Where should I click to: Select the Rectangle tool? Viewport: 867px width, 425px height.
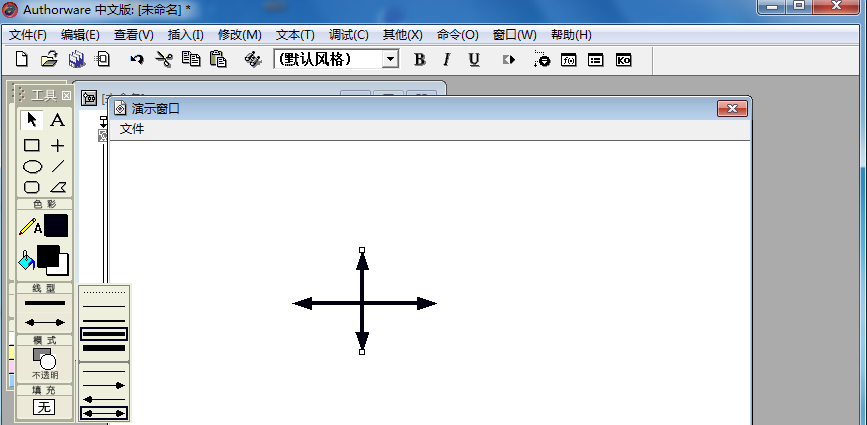tap(32, 145)
